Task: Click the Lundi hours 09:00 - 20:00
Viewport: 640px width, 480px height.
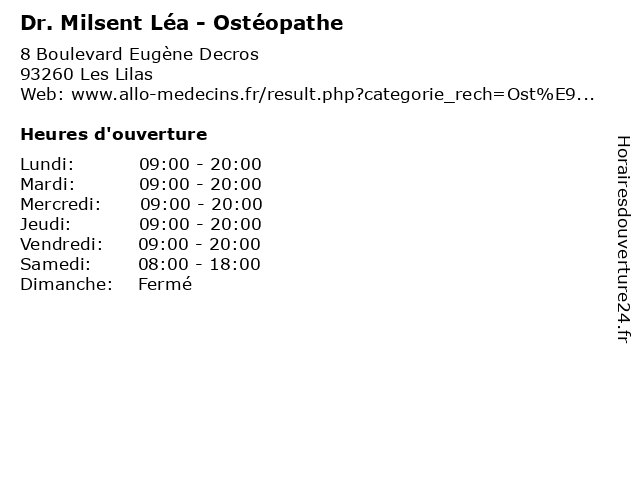Action: [x=200, y=164]
